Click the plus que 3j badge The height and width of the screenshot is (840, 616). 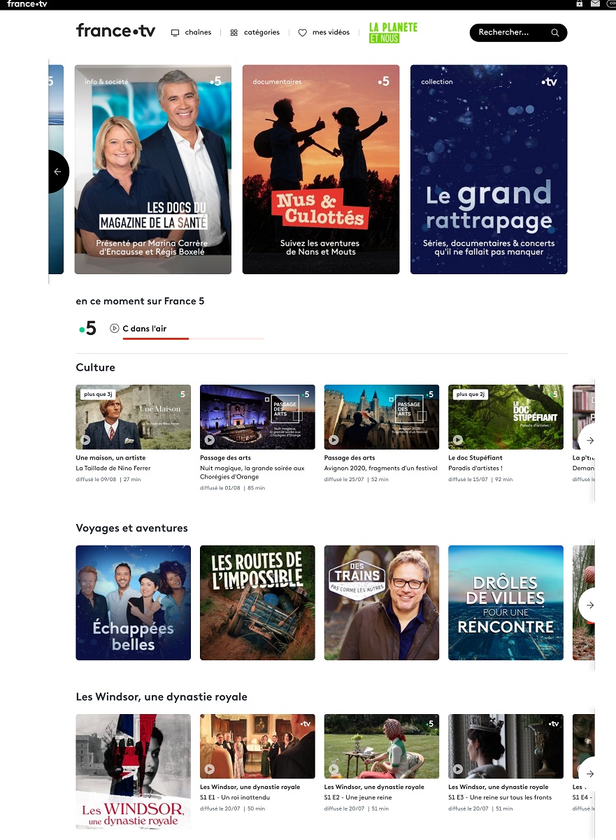(98, 394)
